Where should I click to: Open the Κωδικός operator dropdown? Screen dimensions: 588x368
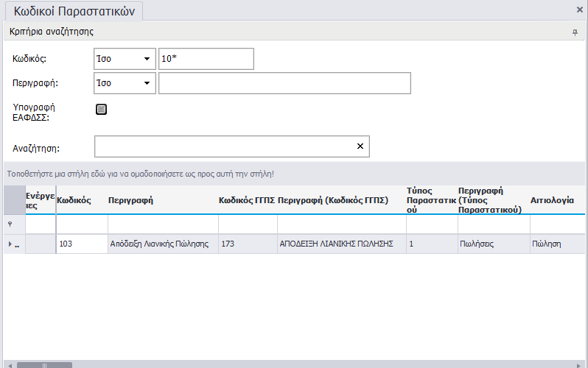(x=147, y=59)
